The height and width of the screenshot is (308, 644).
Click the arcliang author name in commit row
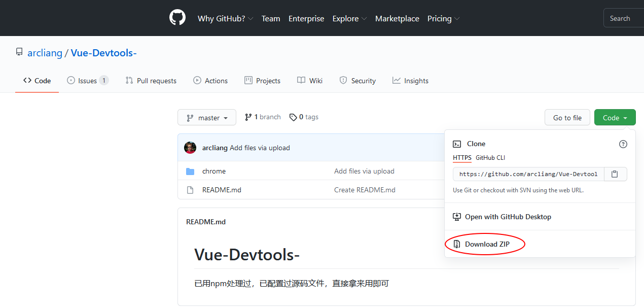click(x=215, y=148)
